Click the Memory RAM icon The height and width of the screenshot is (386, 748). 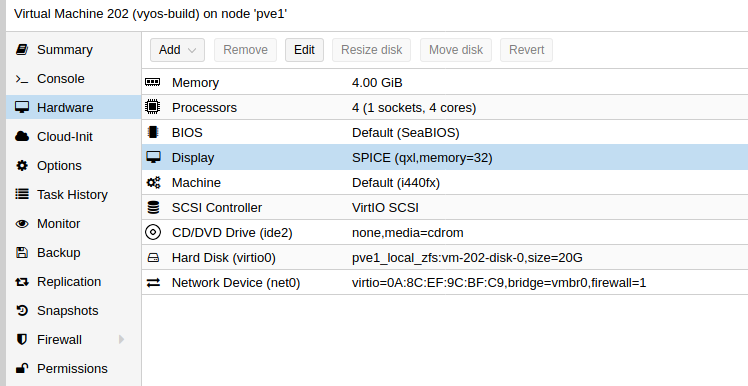(x=153, y=82)
